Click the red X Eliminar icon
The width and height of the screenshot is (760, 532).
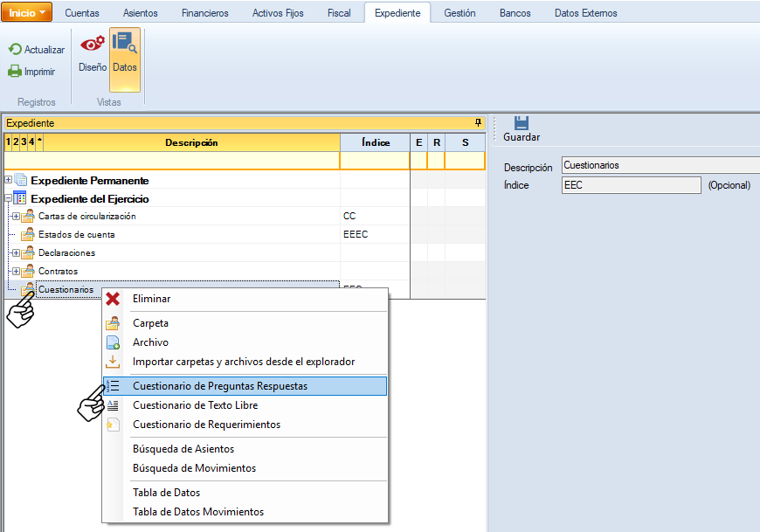tap(113, 299)
